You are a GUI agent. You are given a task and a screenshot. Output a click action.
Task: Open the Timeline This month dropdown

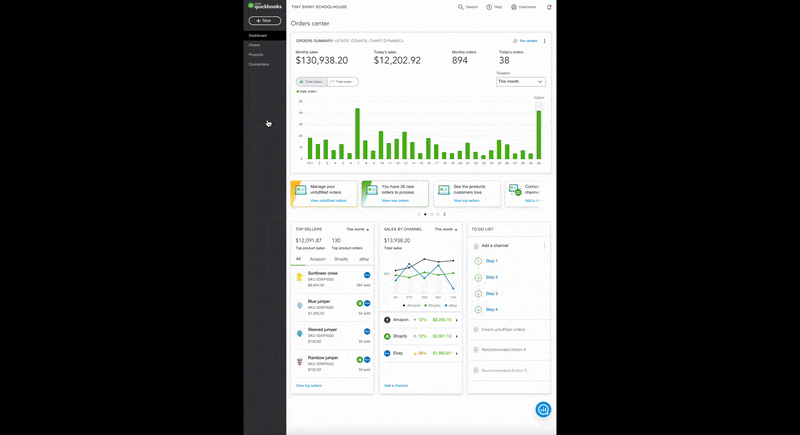520,82
